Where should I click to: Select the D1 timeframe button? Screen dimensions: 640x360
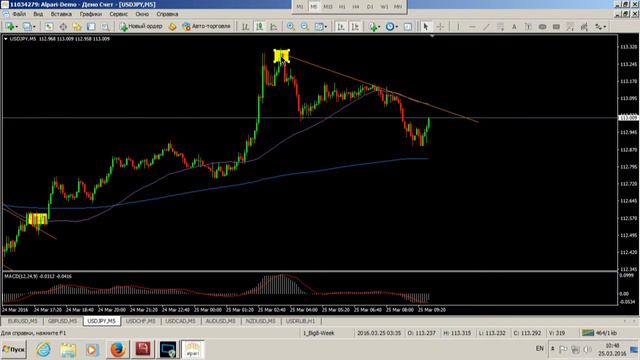click(x=370, y=7)
